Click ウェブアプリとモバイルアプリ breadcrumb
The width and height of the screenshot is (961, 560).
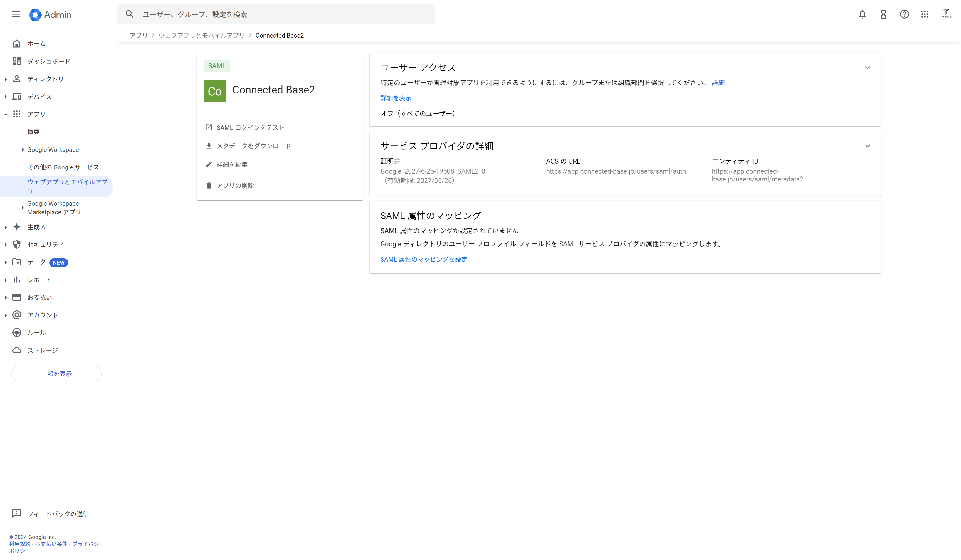(201, 36)
